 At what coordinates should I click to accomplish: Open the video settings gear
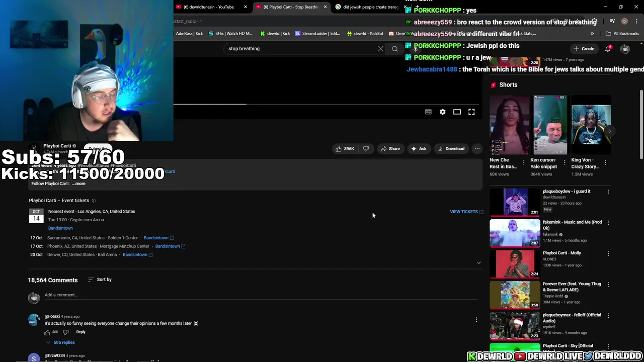(443, 112)
